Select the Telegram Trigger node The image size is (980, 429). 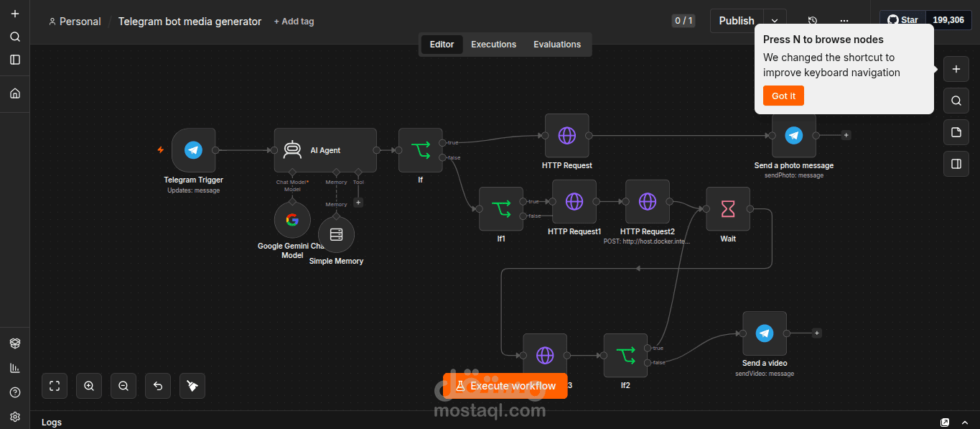(194, 150)
